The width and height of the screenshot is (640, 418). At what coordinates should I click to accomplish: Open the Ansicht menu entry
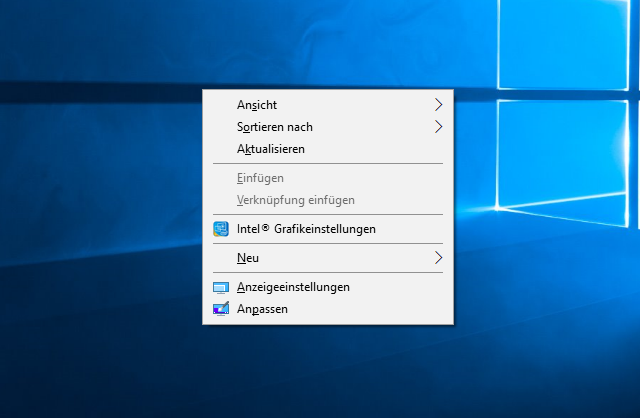[x=257, y=105]
